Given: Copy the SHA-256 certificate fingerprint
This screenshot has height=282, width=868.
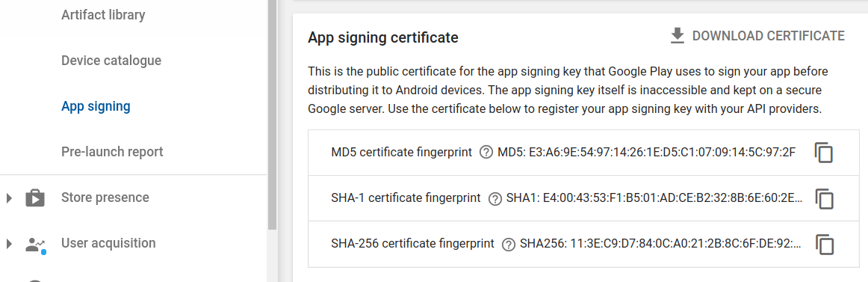Looking at the screenshot, I should tap(824, 245).
